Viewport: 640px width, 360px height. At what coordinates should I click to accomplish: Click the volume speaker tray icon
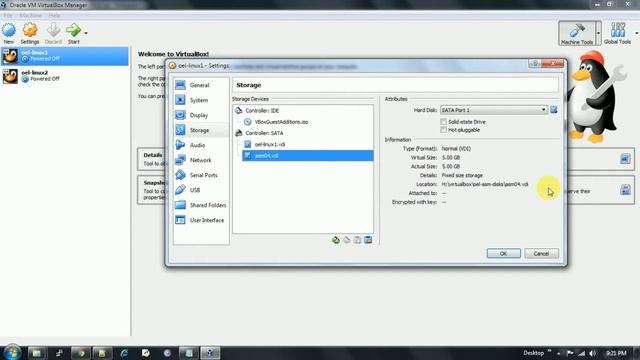[592, 353]
